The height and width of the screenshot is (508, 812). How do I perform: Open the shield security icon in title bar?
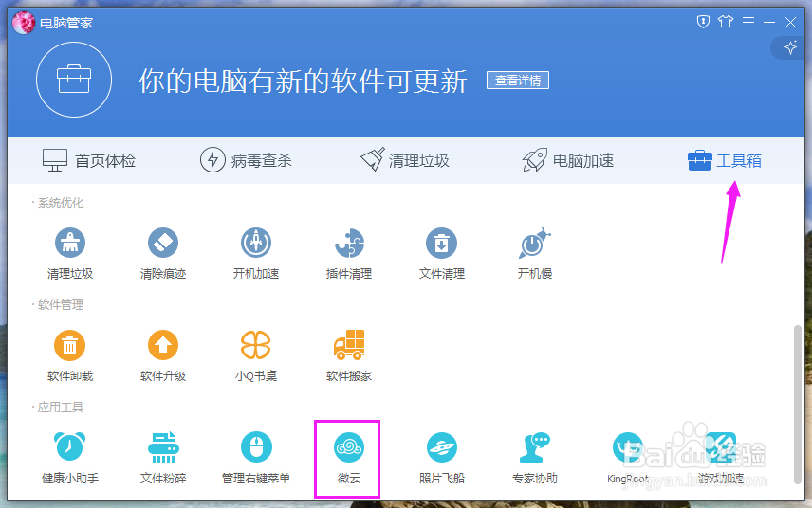[x=703, y=22]
